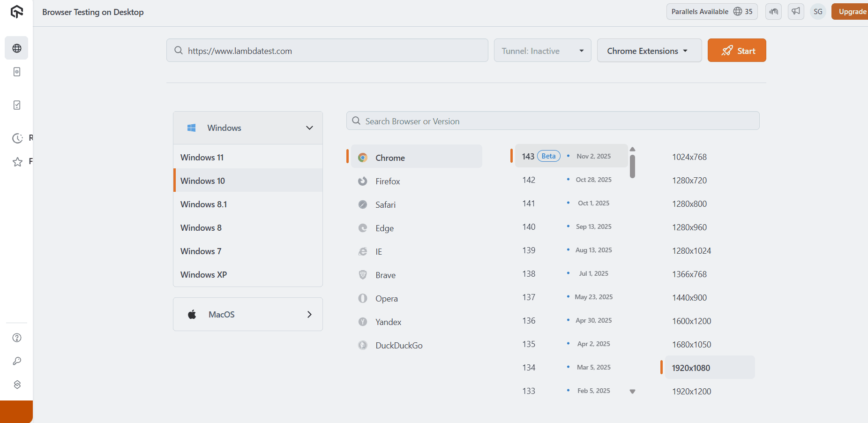This screenshot has height=423, width=868.
Task: Select Windows 11 from OS list
Action: tap(202, 158)
